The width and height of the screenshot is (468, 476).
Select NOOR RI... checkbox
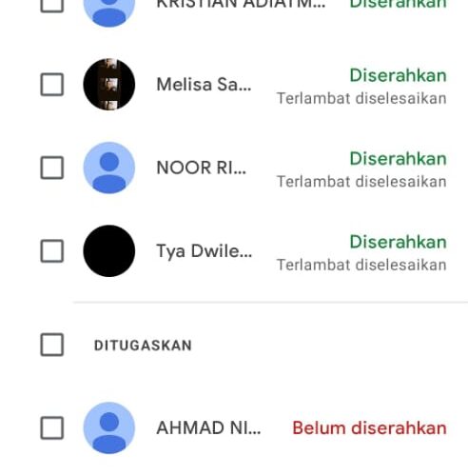click(x=52, y=168)
